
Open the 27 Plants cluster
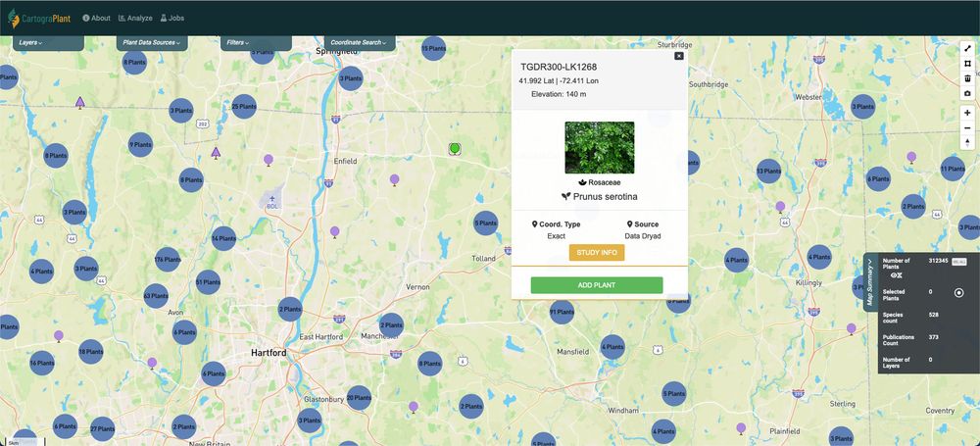click(103, 429)
